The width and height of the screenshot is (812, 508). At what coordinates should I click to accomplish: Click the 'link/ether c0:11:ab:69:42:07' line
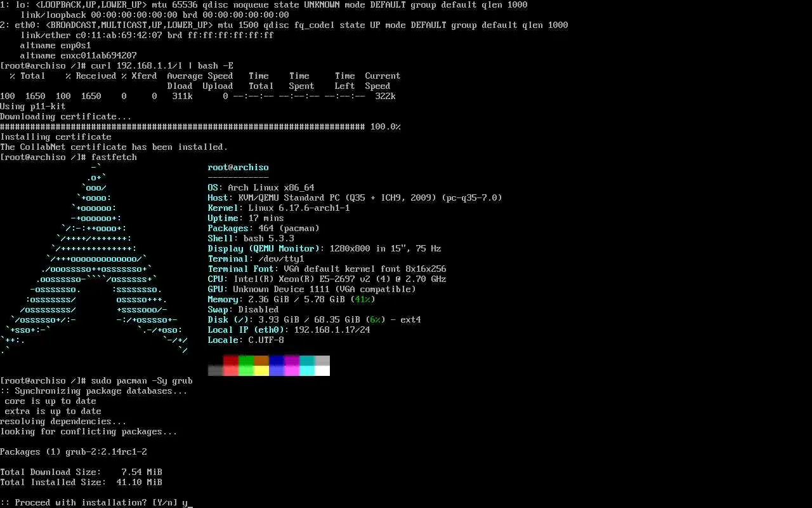147,36
